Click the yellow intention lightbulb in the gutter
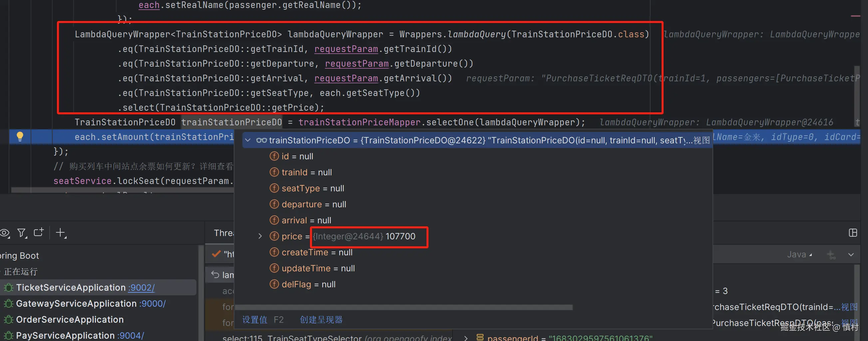This screenshot has height=341, width=868. [20, 136]
